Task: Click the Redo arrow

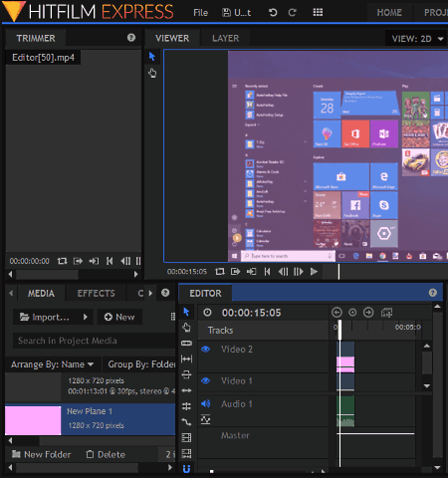Action: point(293,13)
